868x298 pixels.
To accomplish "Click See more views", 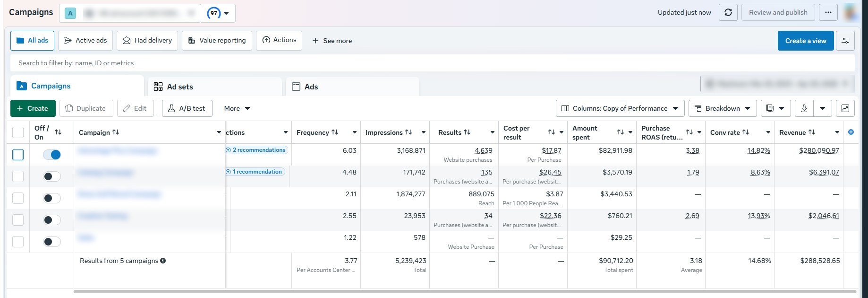I will click(332, 41).
